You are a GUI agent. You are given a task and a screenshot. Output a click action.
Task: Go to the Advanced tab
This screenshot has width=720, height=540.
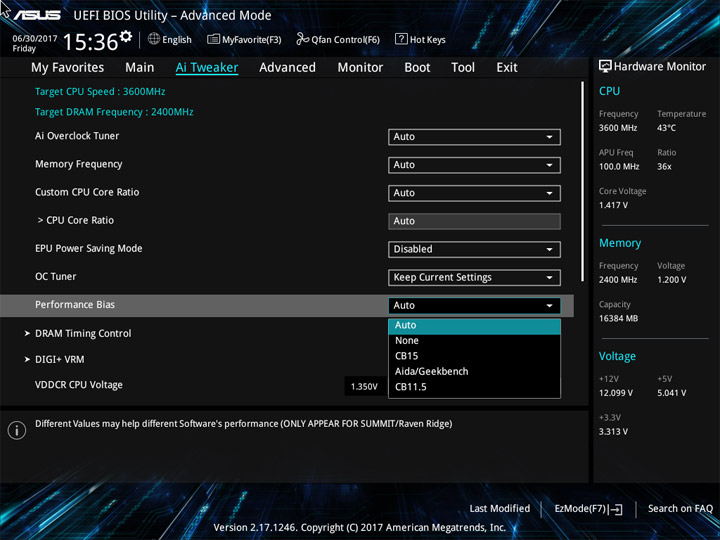click(287, 68)
